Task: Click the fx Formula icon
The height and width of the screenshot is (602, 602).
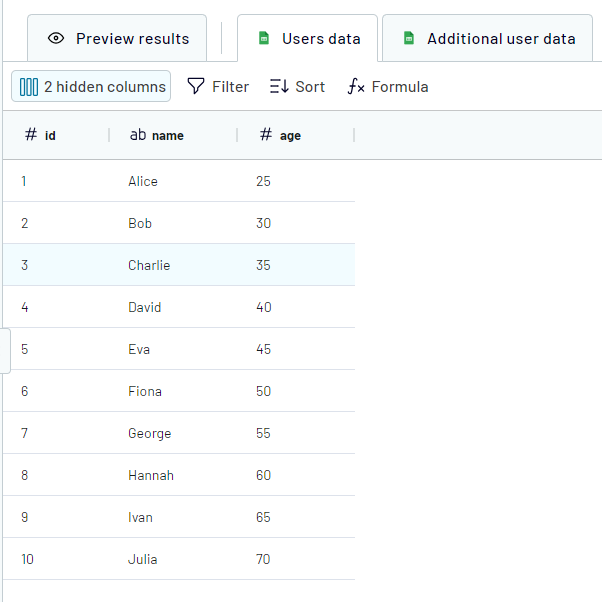Action: tap(356, 87)
